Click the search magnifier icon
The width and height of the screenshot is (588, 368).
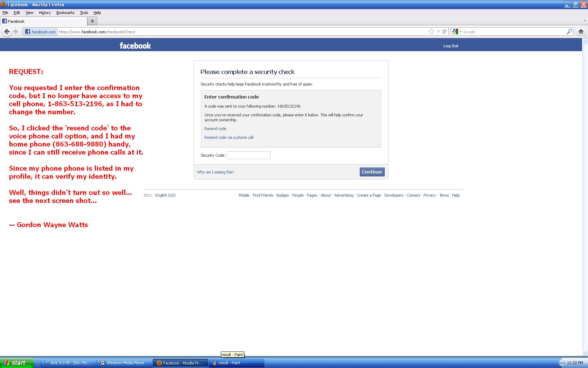[x=569, y=32]
